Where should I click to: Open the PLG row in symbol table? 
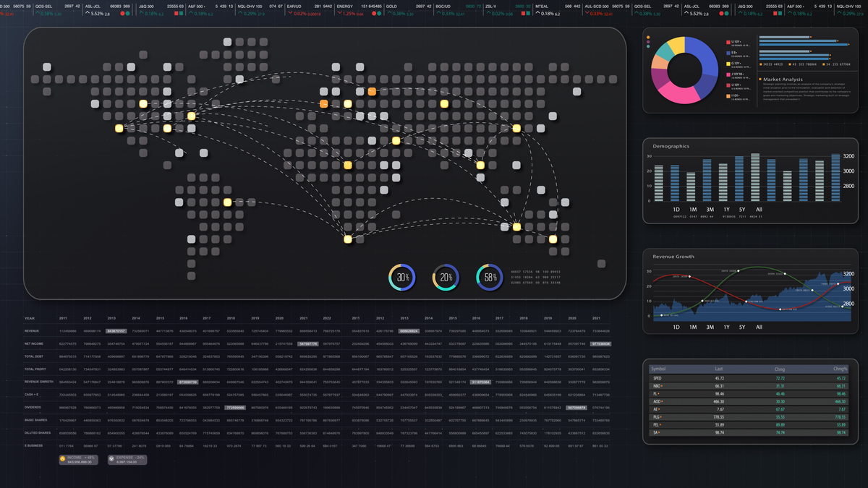point(657,417)
